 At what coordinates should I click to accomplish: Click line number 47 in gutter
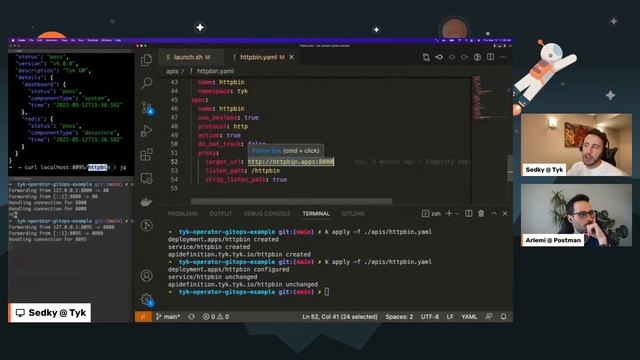(174, 118)
